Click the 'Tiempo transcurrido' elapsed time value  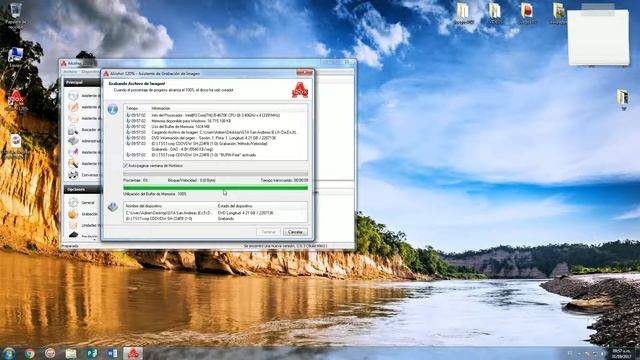[301, 180]
